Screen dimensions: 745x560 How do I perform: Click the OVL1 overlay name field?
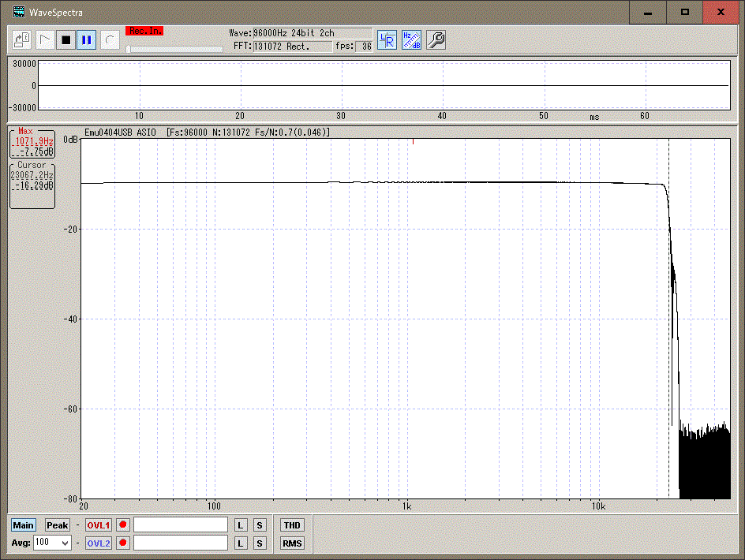pyautogui.click(x=181, y=525)
